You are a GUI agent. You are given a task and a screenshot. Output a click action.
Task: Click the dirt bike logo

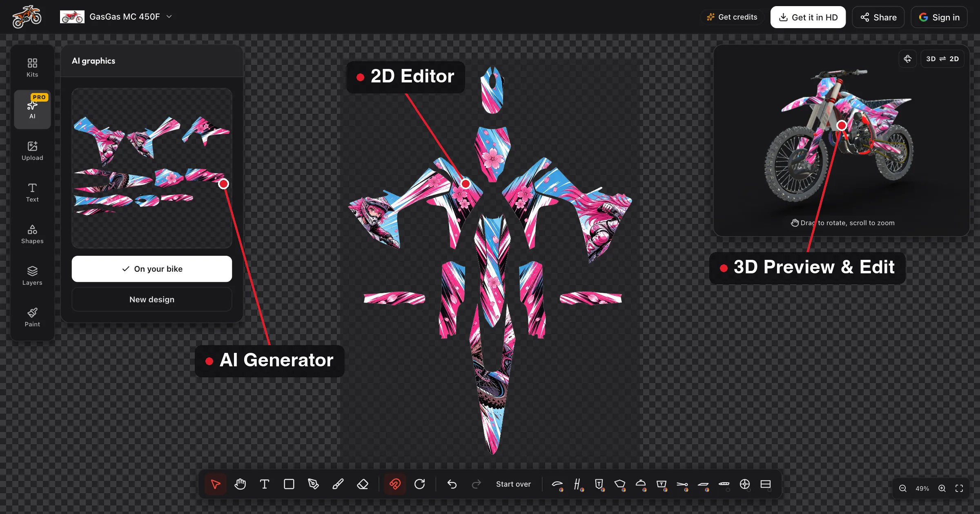tap(27, 17)
